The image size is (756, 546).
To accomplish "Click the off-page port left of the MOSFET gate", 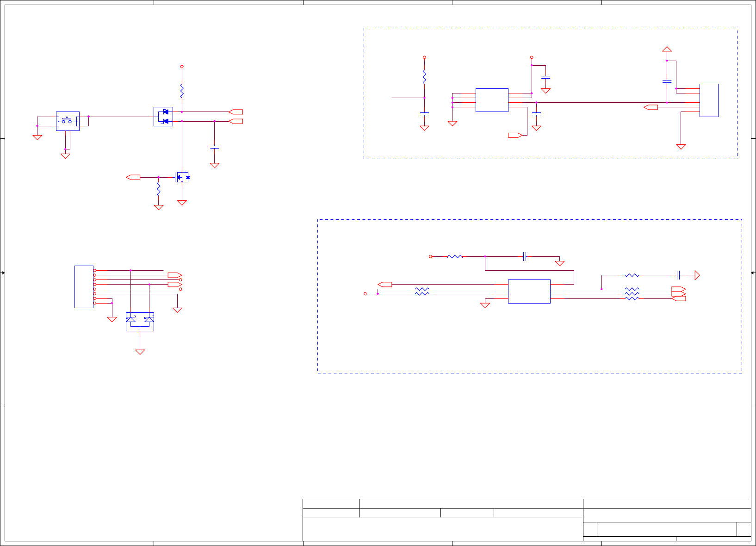I will click(x=133, y=177).
